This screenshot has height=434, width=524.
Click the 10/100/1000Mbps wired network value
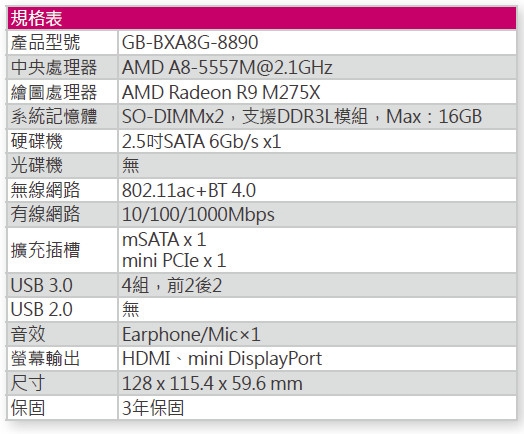198,214
